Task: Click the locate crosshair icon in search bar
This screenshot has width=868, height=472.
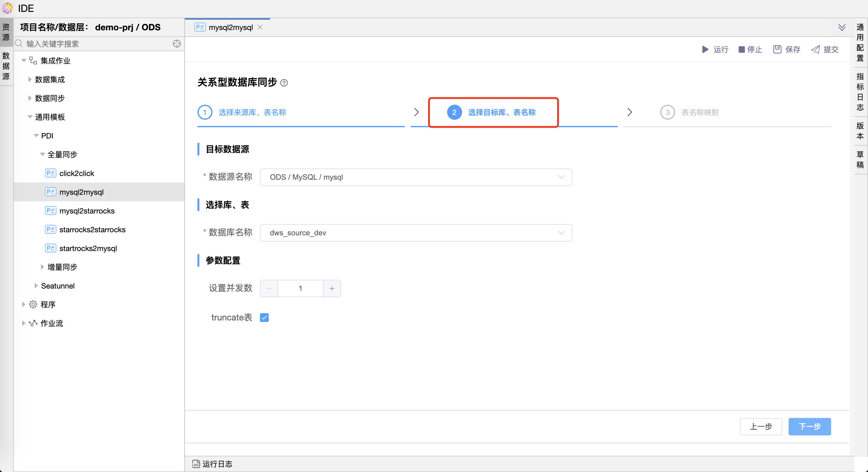Action: pos(177,44)
